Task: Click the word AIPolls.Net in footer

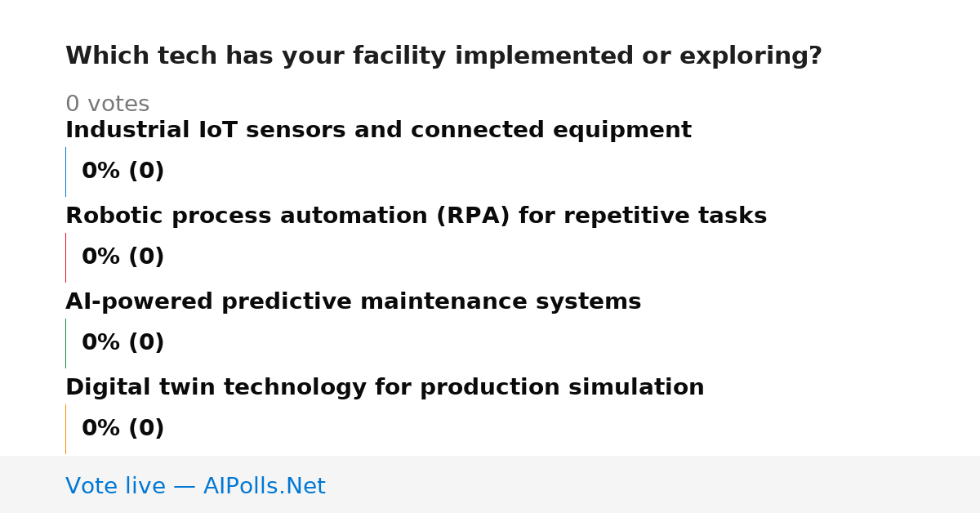Action: click(x=264, y=486)
